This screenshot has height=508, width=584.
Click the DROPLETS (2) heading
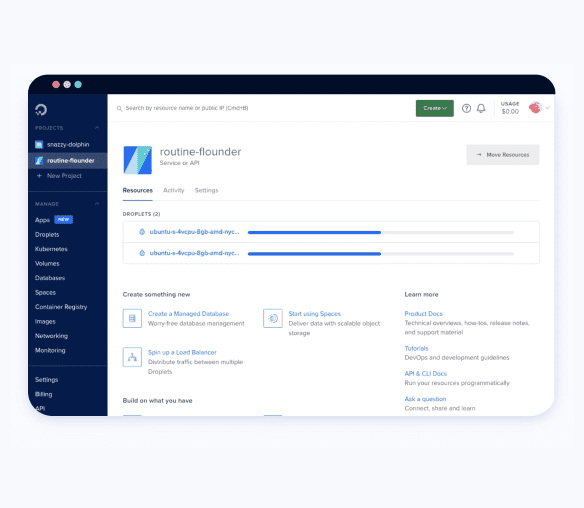click(142, 214)
